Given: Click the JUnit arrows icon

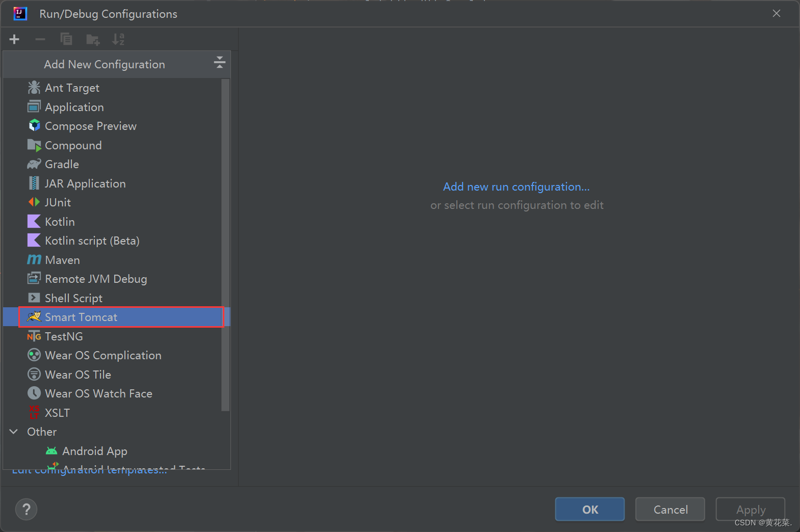Looking at the screenshot, I should click(x=34, y=202).
